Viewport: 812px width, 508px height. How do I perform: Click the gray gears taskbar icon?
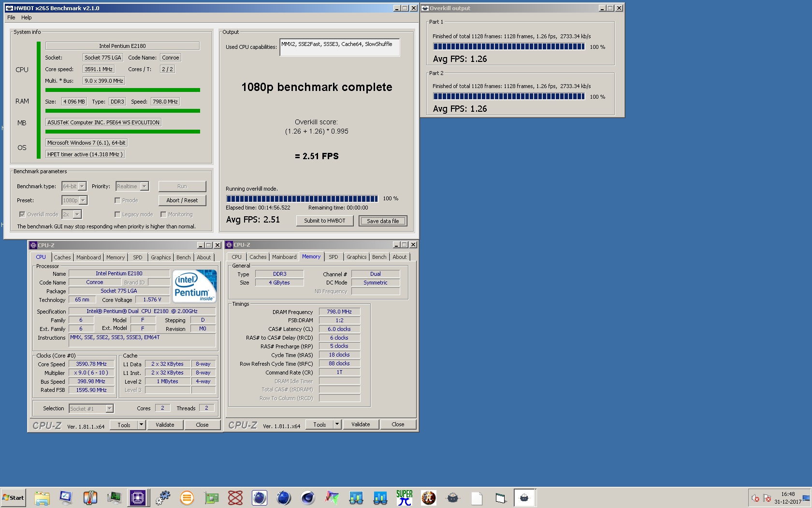[163, 497]
